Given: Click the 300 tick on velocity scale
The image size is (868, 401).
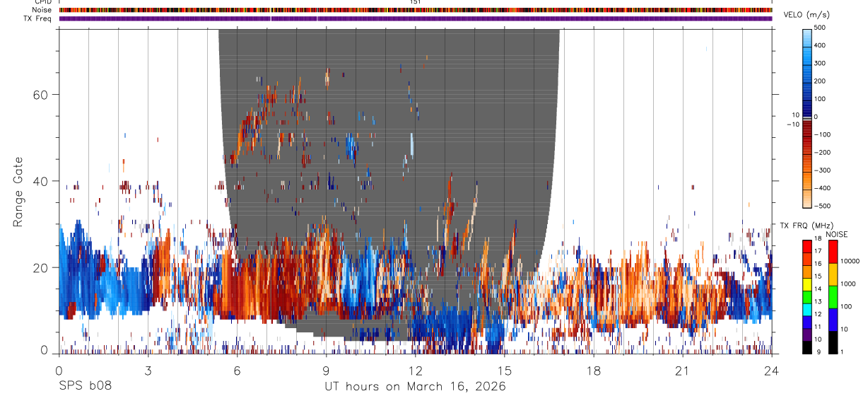Looking at the screenshot, I should (x=820, y=63).
